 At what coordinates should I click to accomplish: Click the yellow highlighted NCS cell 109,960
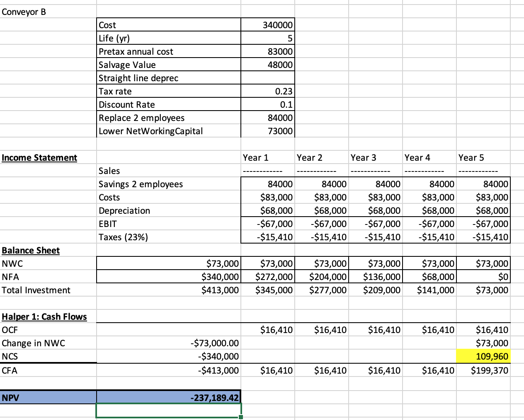pos(483,356)
